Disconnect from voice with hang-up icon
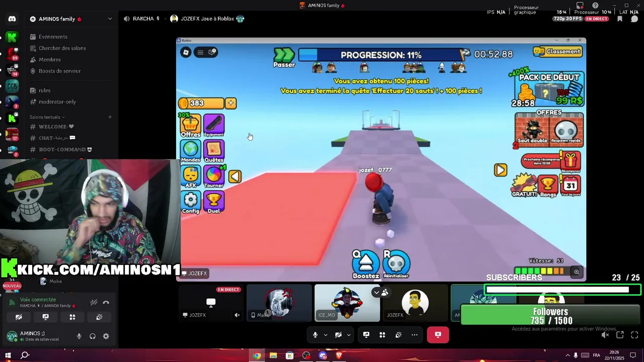The width and height of the screenshot is (644, 362). 106,302
